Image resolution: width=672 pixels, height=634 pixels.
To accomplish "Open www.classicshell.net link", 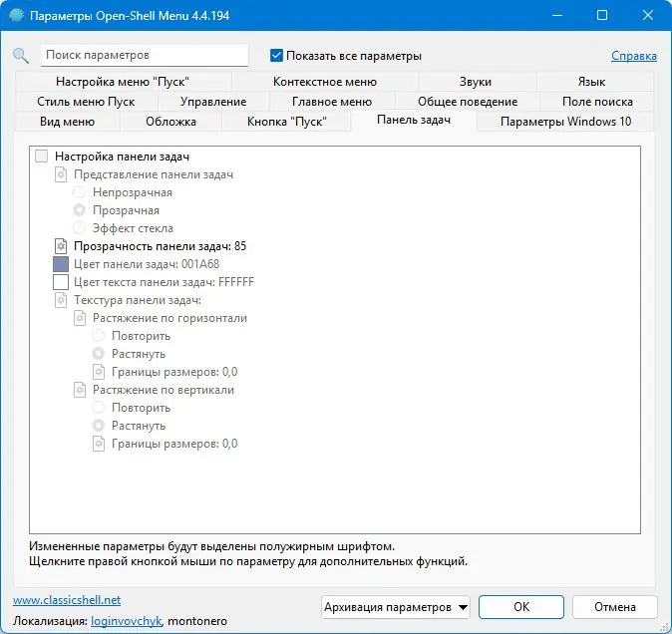I will 67,600.
